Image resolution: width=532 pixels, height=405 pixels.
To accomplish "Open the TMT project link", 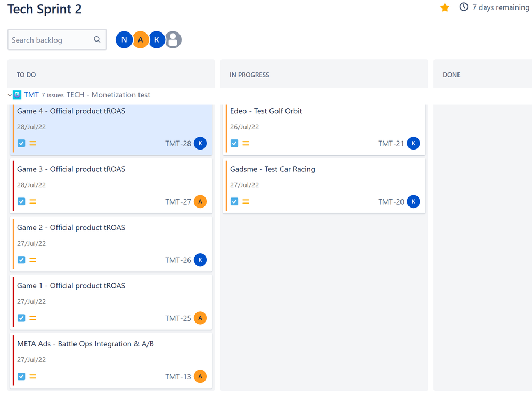I will coord(31,95).
